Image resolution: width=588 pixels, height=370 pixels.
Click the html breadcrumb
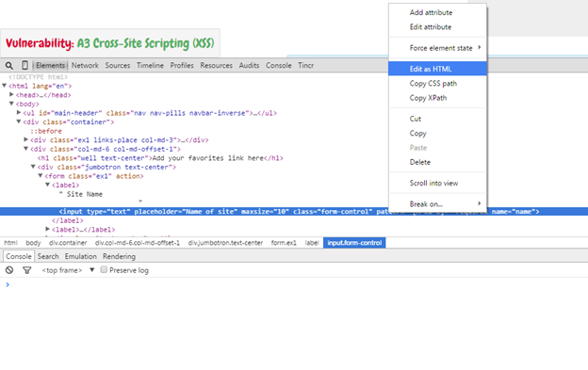click(11, 243)
